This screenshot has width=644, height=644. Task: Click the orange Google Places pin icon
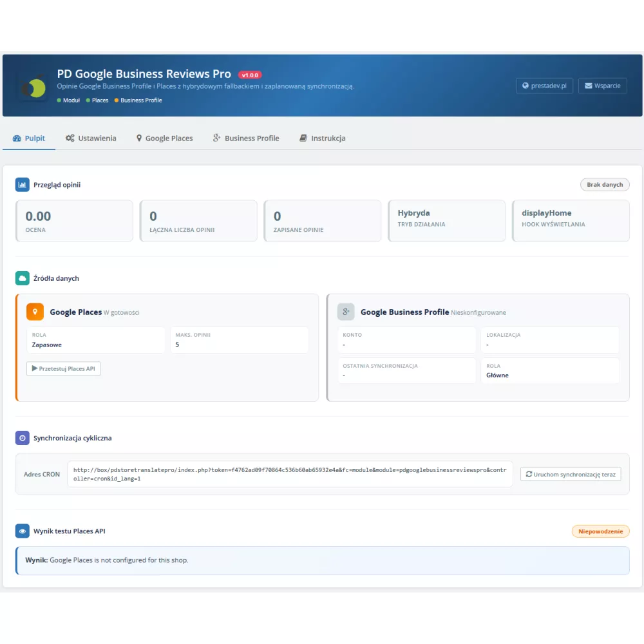click(35, 312)
